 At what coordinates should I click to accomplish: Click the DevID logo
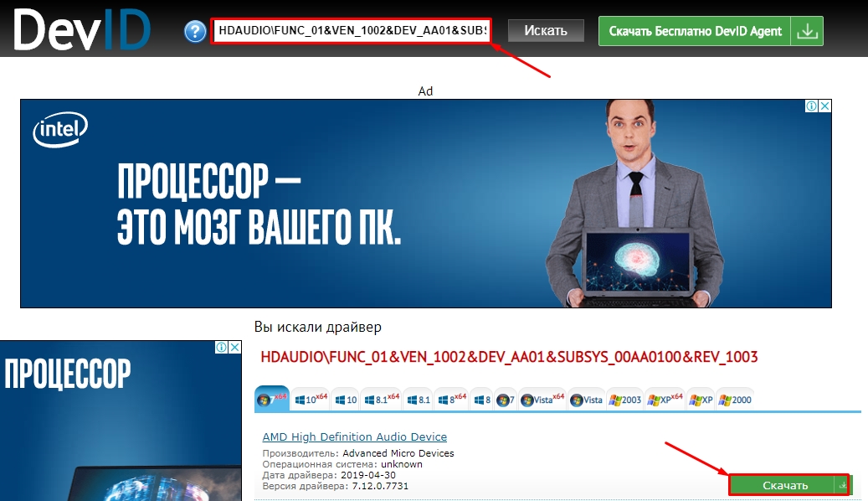pyautogui.click(x=82, y=29)
